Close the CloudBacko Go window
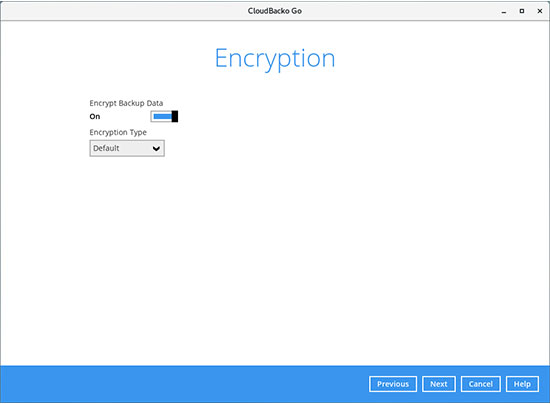This screenshot has height=404, width=550. click(x=540, y=11)
